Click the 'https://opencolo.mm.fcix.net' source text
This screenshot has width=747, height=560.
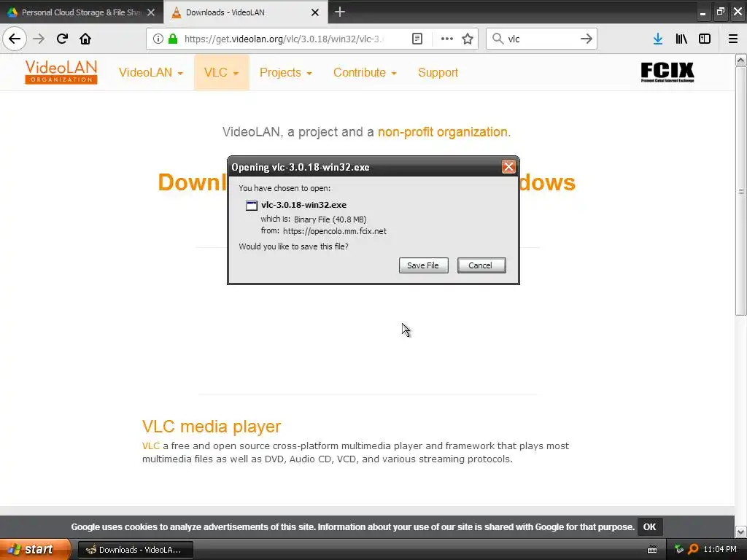pyautogui.click(x=334, y=231)
